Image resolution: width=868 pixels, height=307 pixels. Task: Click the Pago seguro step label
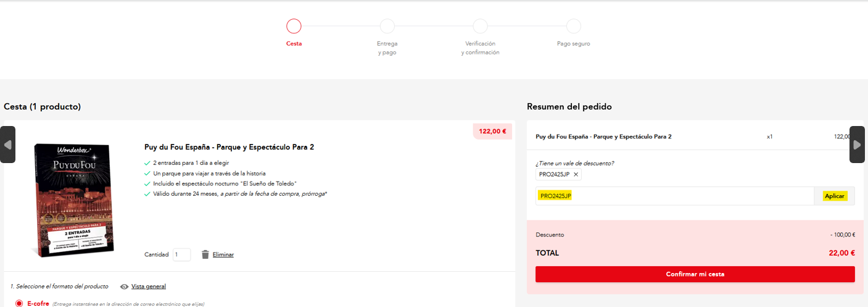574,44
